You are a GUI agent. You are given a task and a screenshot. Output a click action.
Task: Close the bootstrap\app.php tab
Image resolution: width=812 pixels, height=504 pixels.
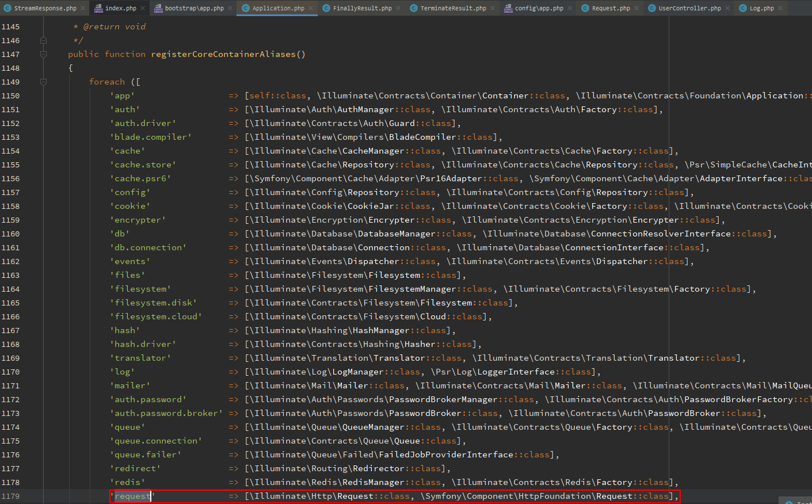(x=230, y=8)
